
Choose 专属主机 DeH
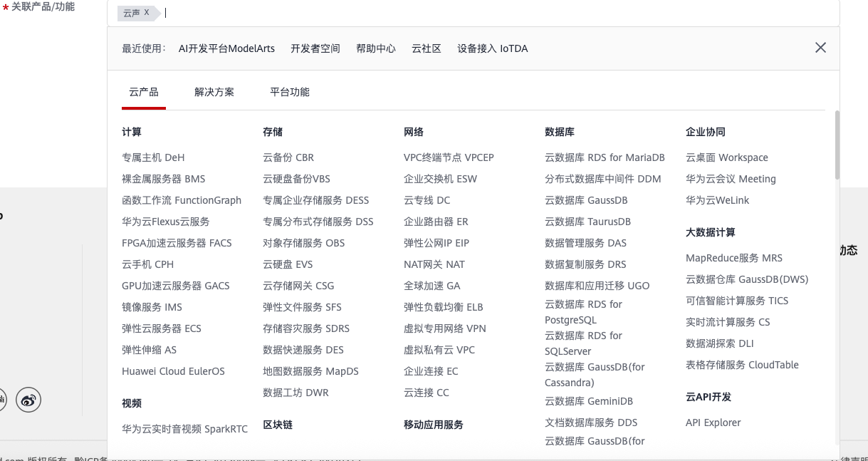(153, 157)
